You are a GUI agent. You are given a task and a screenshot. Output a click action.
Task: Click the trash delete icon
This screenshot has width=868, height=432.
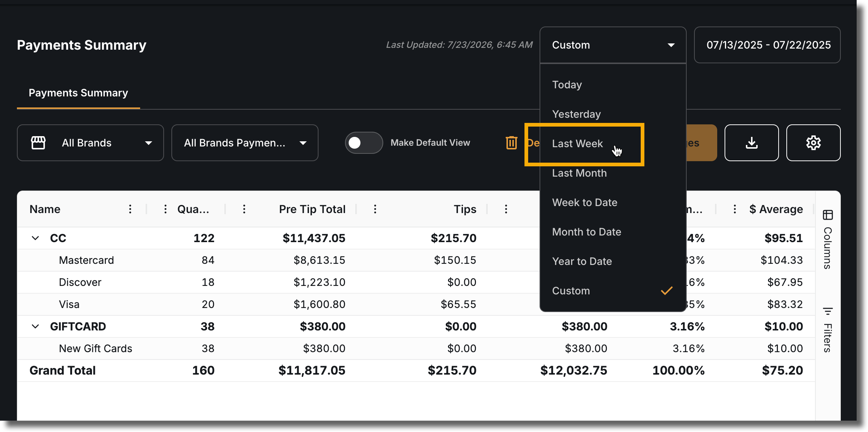[511, 143]
